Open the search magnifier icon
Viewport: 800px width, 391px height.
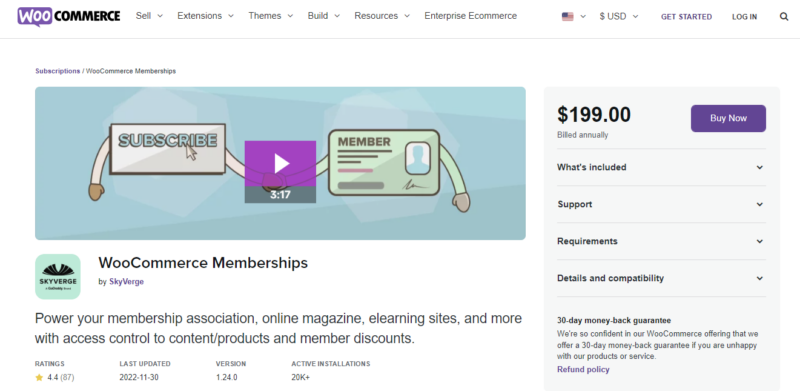pyautogui.click(x=784, y=17)
